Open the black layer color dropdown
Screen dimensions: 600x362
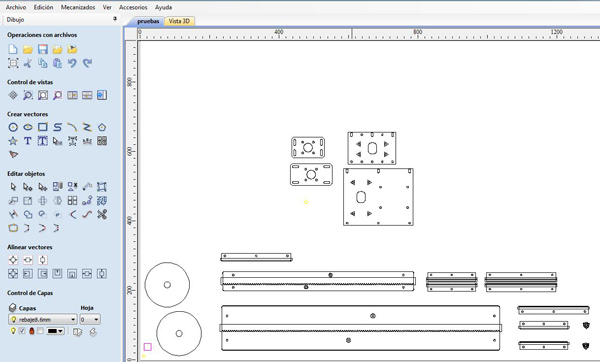click(55, 331)
